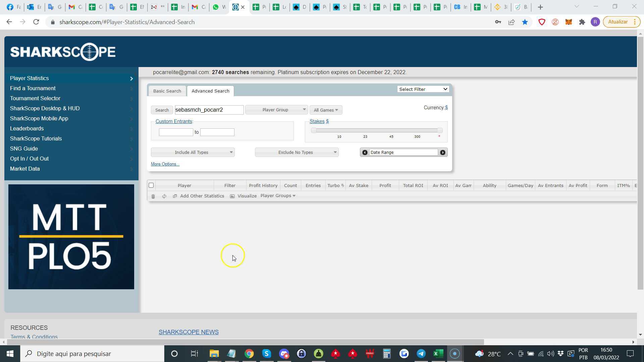Click the left arrow on Date Range
The image size is (644, 362).
point(365,152)
